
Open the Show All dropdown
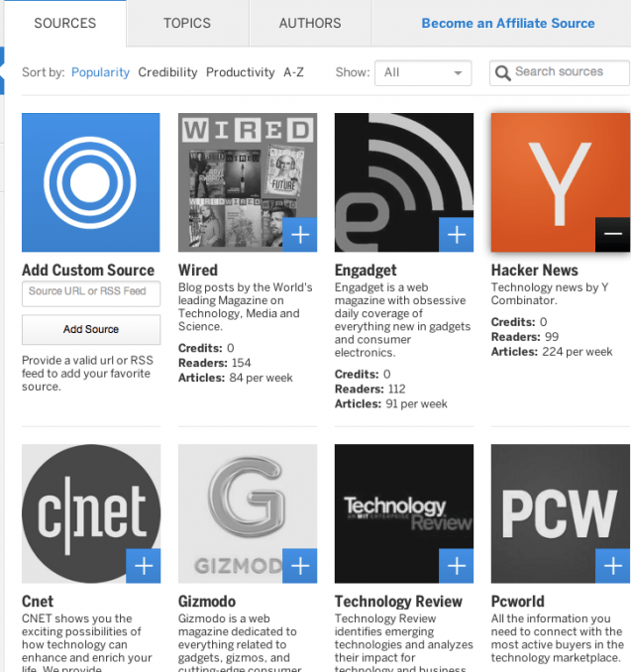pyautogui.click(x=423, y=73)
